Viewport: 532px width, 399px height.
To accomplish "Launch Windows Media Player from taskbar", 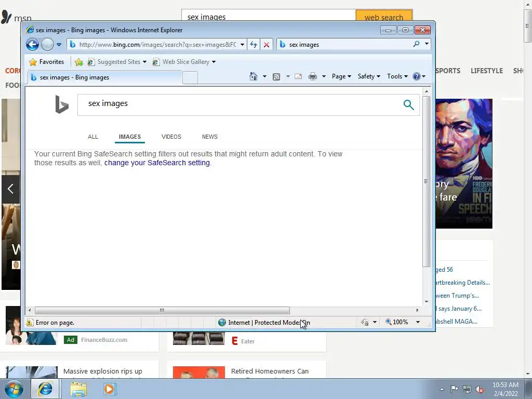I will [109, 389].
